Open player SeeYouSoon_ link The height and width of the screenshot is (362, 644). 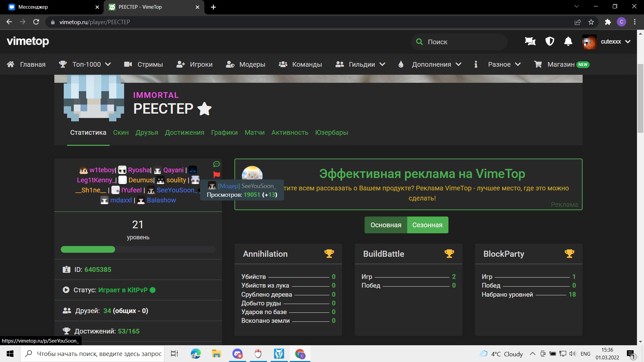coord(176,190)
